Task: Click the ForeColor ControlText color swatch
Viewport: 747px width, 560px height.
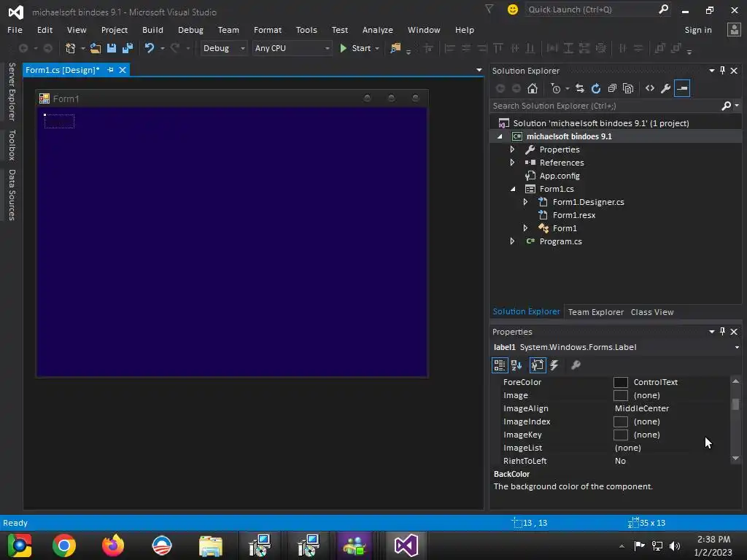Action: 620,382
